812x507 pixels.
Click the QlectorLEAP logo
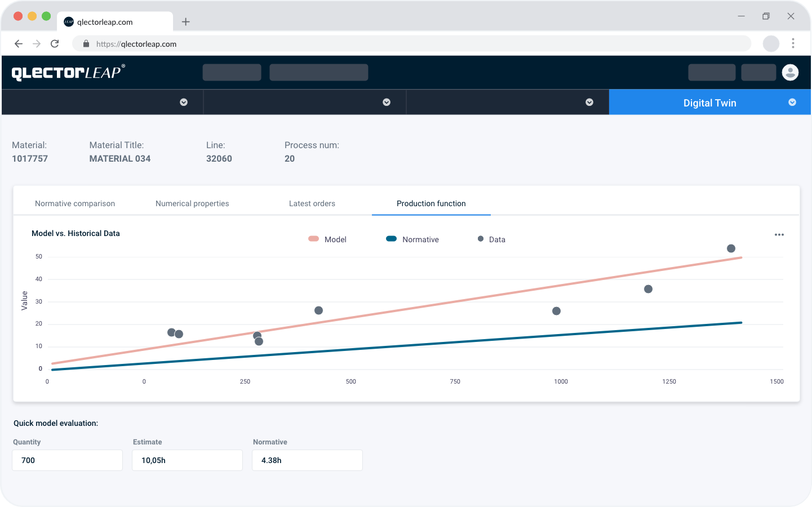68,73
